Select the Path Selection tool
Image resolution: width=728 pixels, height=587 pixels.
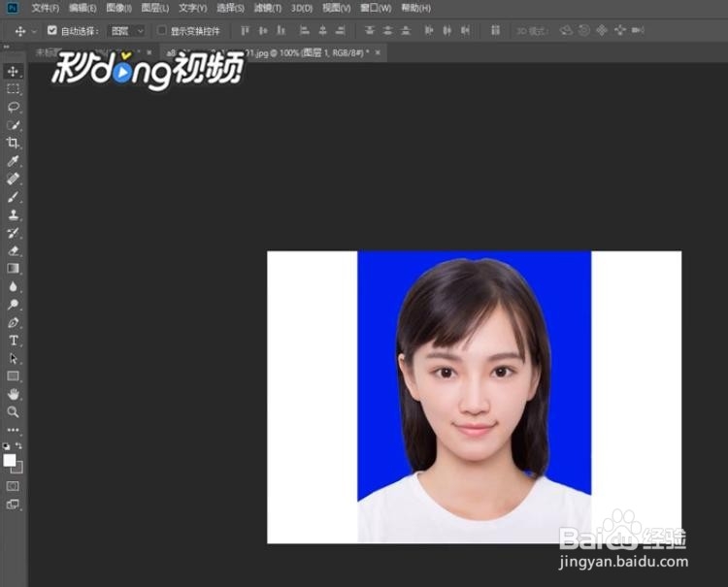tap(13, 358)
